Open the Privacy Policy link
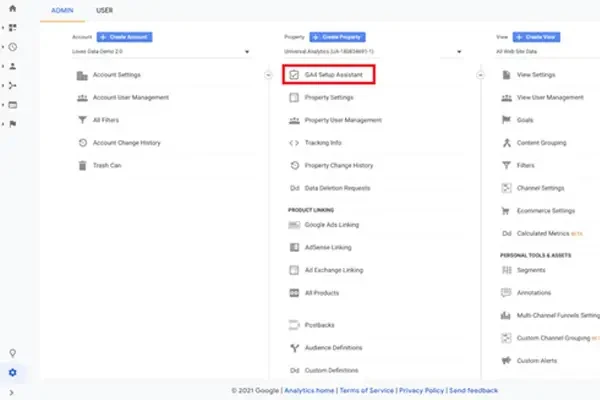The image size is (600, 400). [421, 390]
